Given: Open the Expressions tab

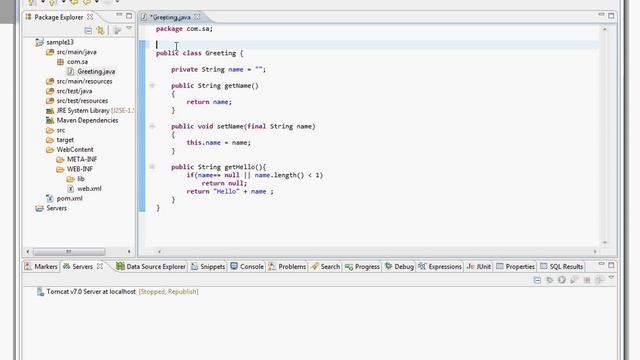Looking at the screenshot, I should coord(440,267).
